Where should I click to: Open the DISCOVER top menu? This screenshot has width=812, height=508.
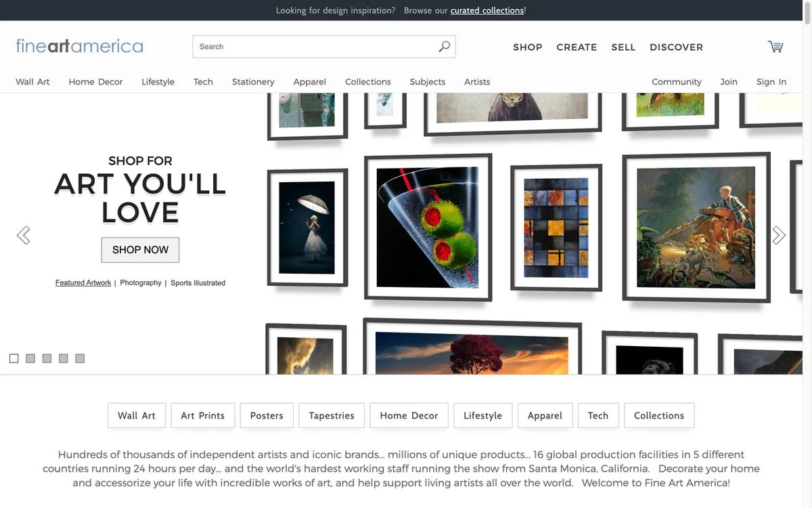[676, 47]
